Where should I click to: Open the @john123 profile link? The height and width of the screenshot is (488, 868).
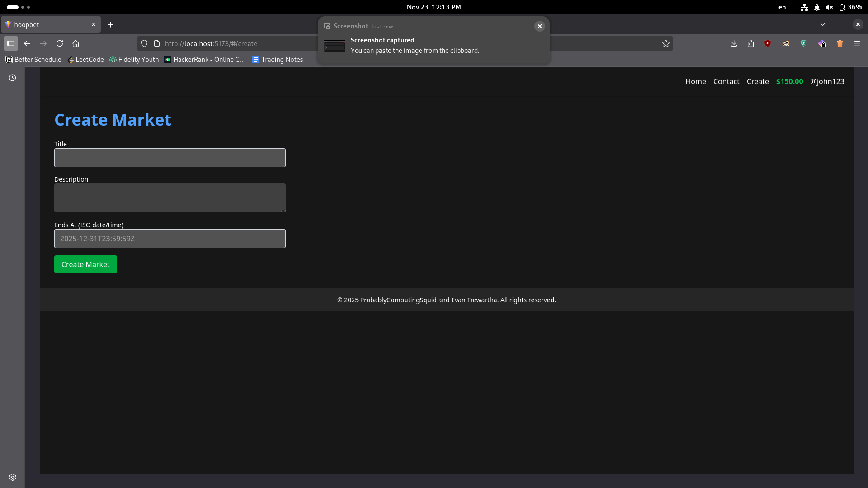tap(827, 81)
